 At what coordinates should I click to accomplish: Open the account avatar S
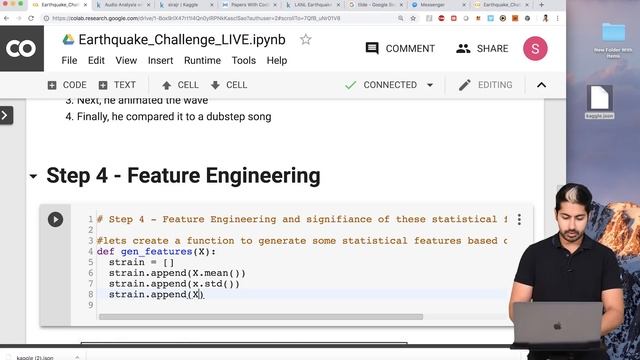(535, 48)
